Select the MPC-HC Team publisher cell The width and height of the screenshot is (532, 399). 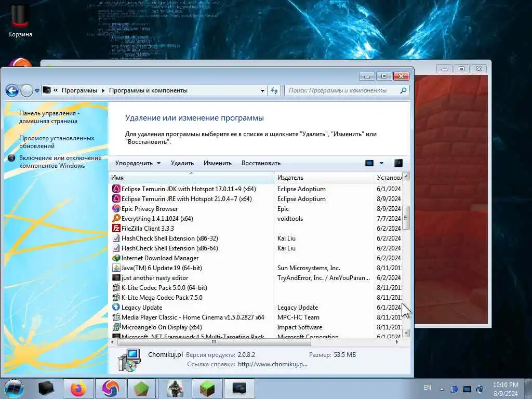tap(298, 317)
